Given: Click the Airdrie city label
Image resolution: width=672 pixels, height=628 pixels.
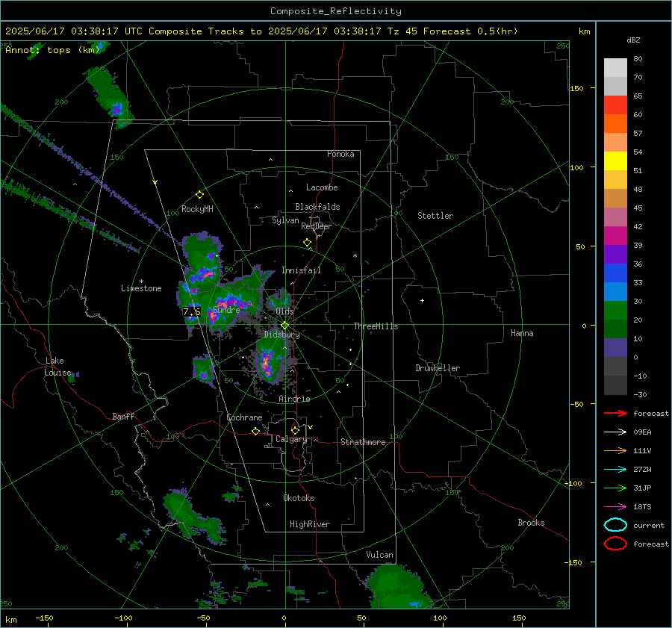Looking at the screenshot, I should 294,399.
